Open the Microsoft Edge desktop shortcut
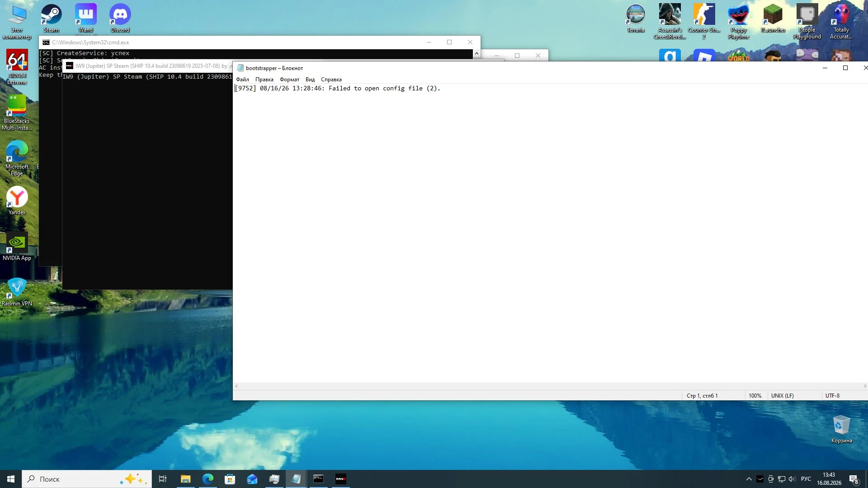This screenshot has height=488, width=868. point(17,158)
